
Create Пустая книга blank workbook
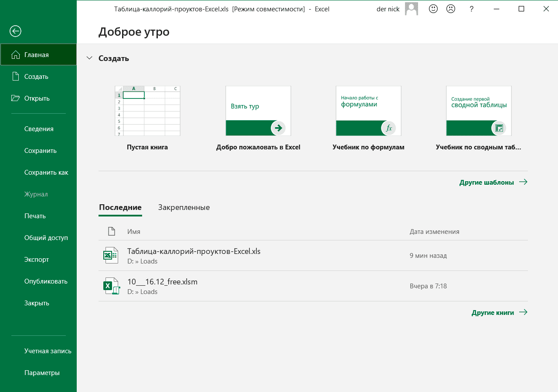[147, 118]
